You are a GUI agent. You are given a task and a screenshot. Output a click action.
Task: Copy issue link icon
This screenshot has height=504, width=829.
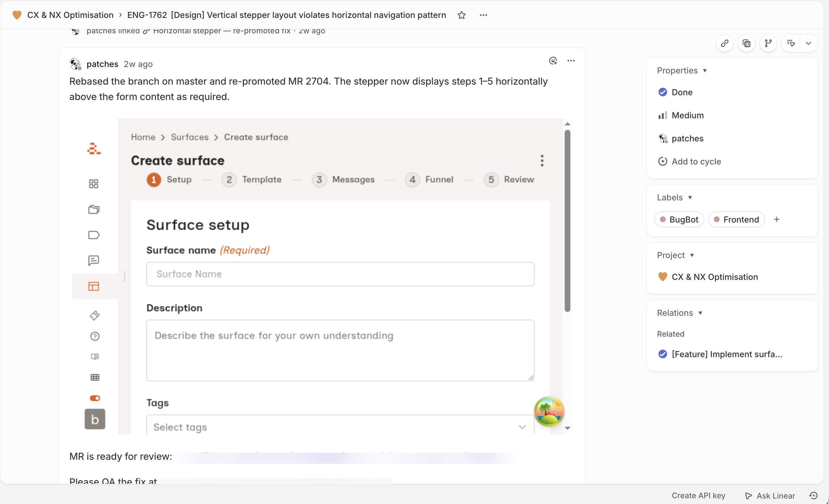[x=724, y=43]
